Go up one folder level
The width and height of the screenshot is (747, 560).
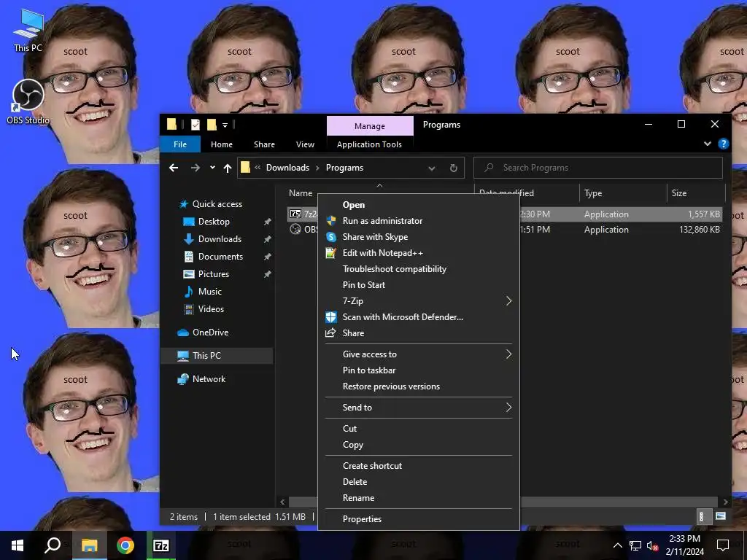pyautogui.click(x=228, y=168)
